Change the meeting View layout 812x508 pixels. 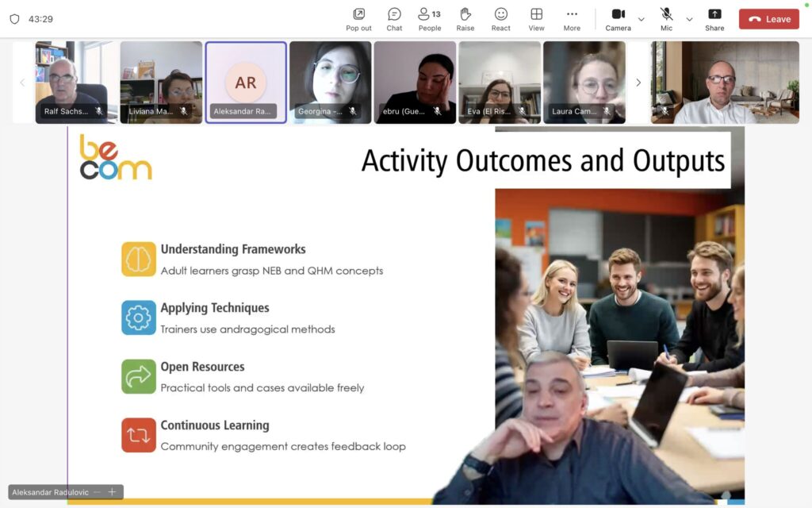click(537, 19)
